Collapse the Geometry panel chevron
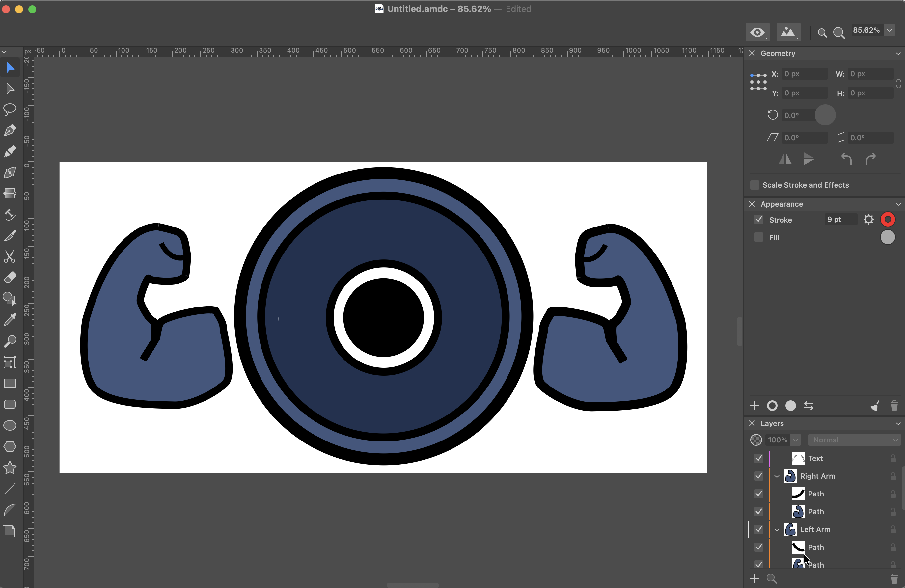Image resolution: width=905 pixels, height=588 pixels. click(x=898, y=54)
